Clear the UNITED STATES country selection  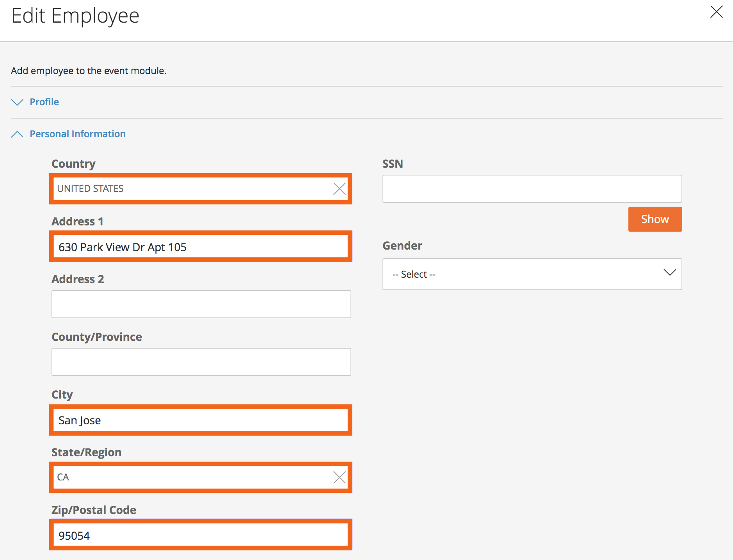coord(340,189)
